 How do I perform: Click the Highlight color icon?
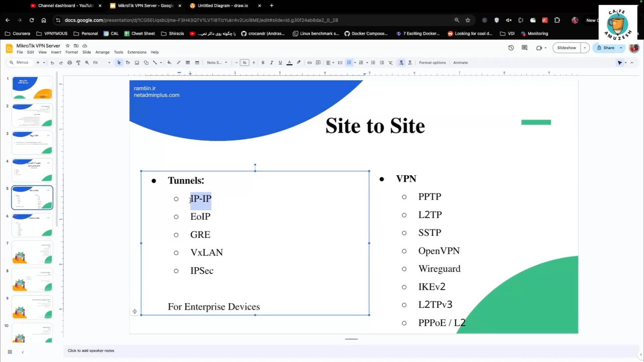tap(299, 63)
